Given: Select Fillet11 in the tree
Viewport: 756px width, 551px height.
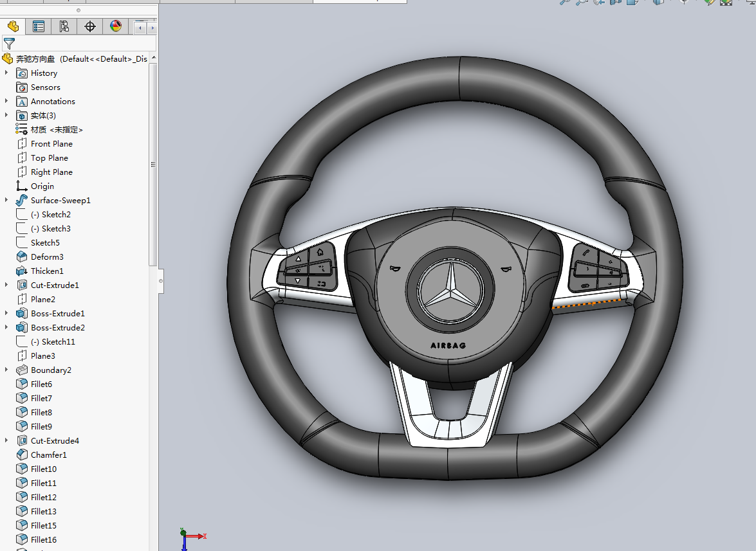Looking at the screenshot, I should [43, 483].
